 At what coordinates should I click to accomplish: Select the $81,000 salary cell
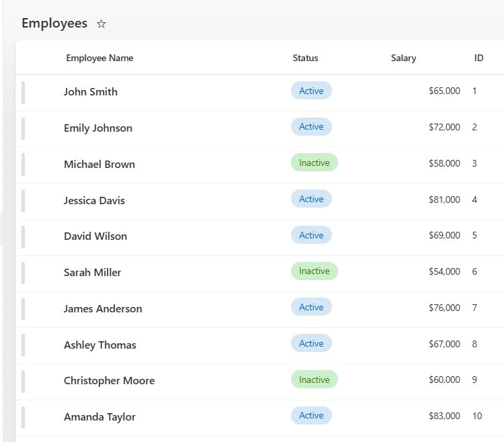click(444, 200)
